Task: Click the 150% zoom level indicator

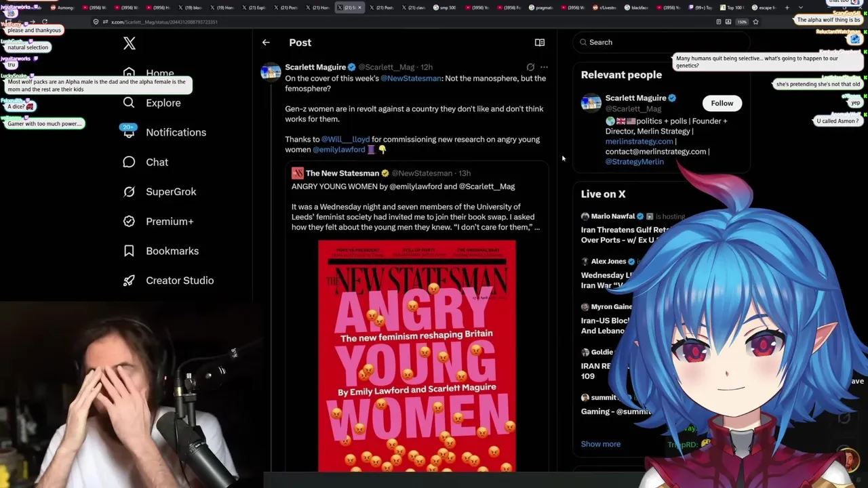Action: click(742, 22)
